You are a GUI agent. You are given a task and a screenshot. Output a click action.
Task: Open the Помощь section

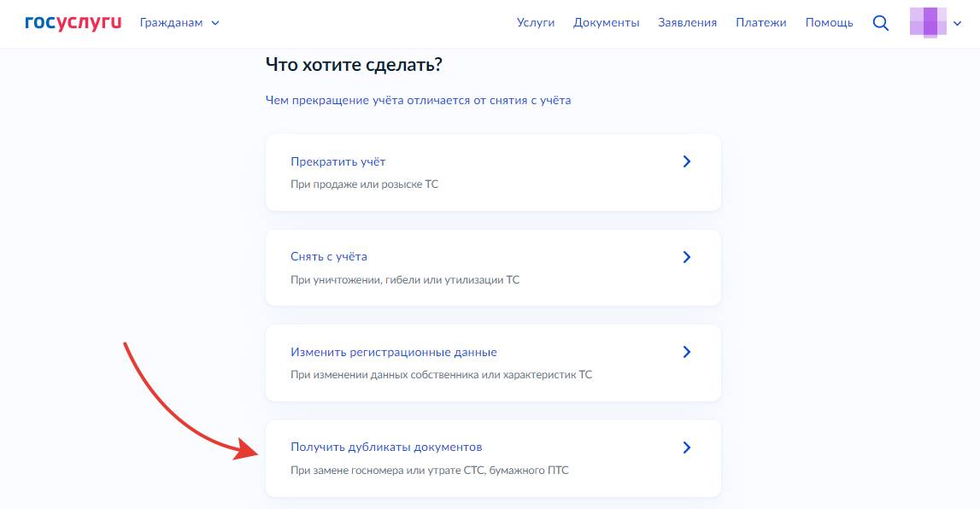829,23
